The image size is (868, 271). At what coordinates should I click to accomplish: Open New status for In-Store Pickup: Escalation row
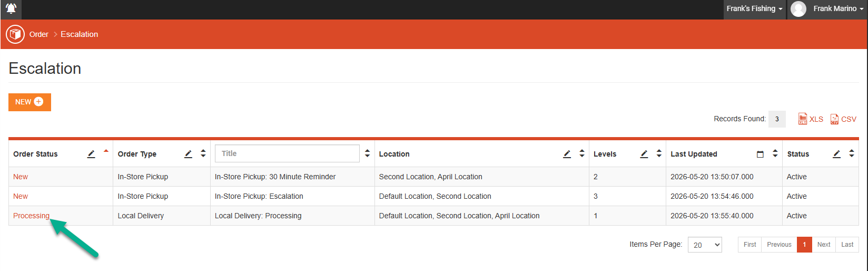[x=21, y=196]
